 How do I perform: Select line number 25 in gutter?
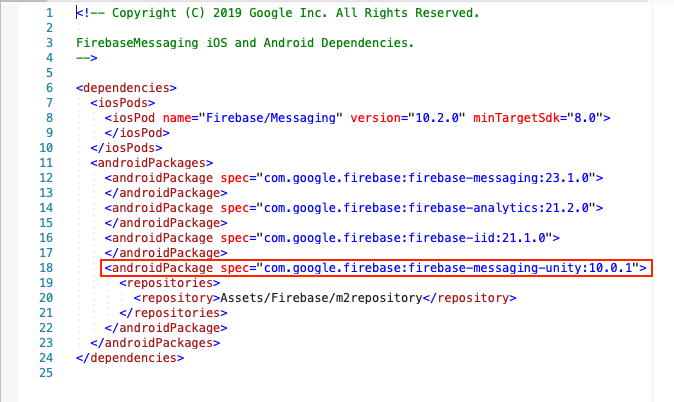coord(46,373)
